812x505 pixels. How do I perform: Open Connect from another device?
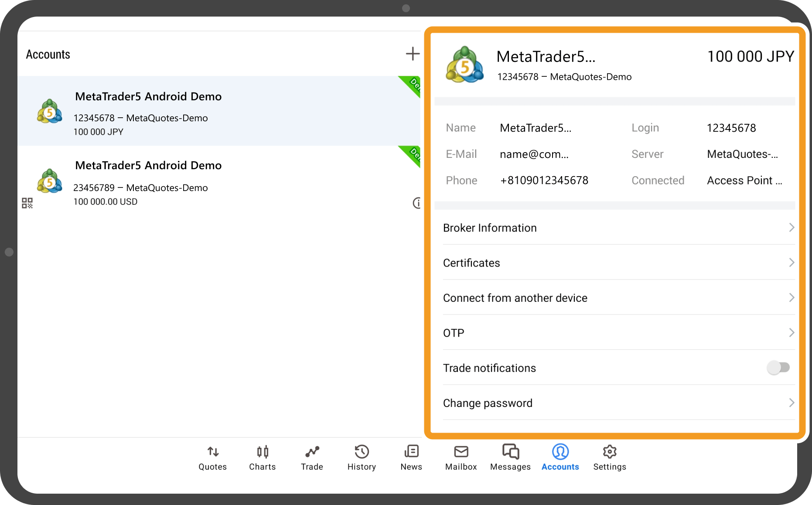click(x=515, y=298)
